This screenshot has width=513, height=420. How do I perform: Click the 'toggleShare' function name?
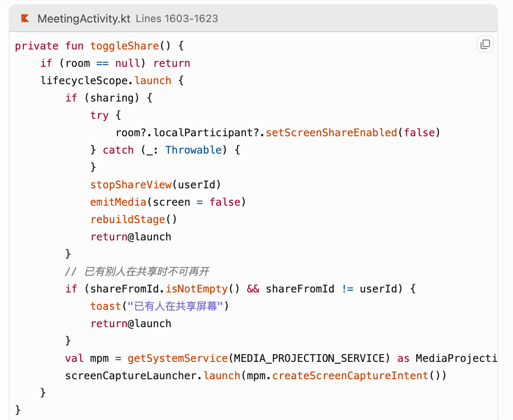[x=125, y=46]
